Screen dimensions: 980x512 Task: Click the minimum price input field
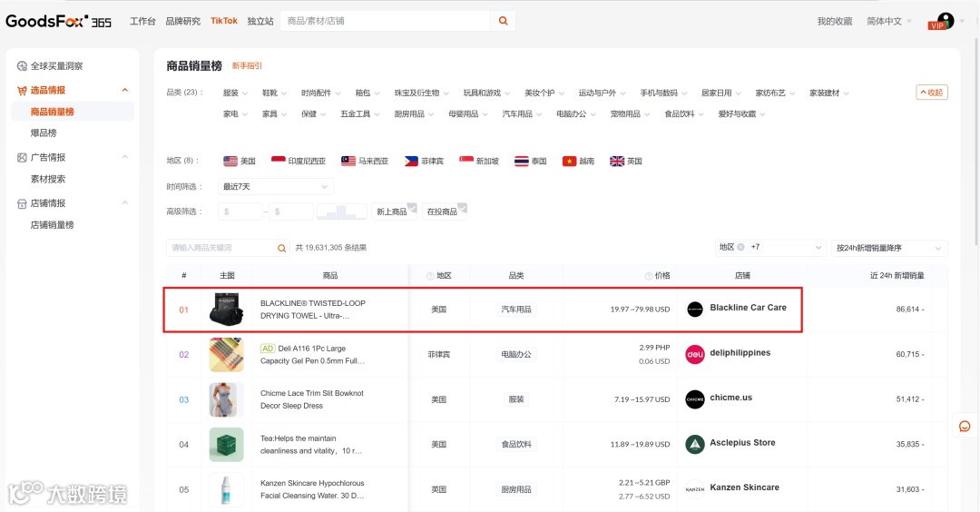click(x=240, y=212)
